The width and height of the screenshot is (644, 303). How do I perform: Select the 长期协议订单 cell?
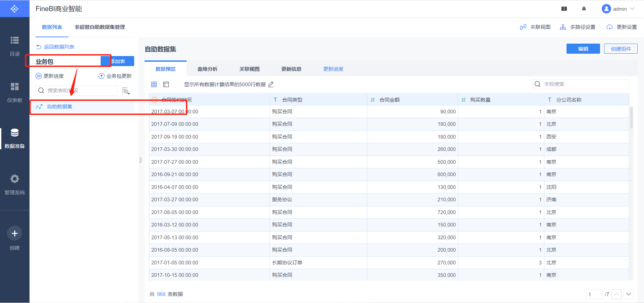318,263
